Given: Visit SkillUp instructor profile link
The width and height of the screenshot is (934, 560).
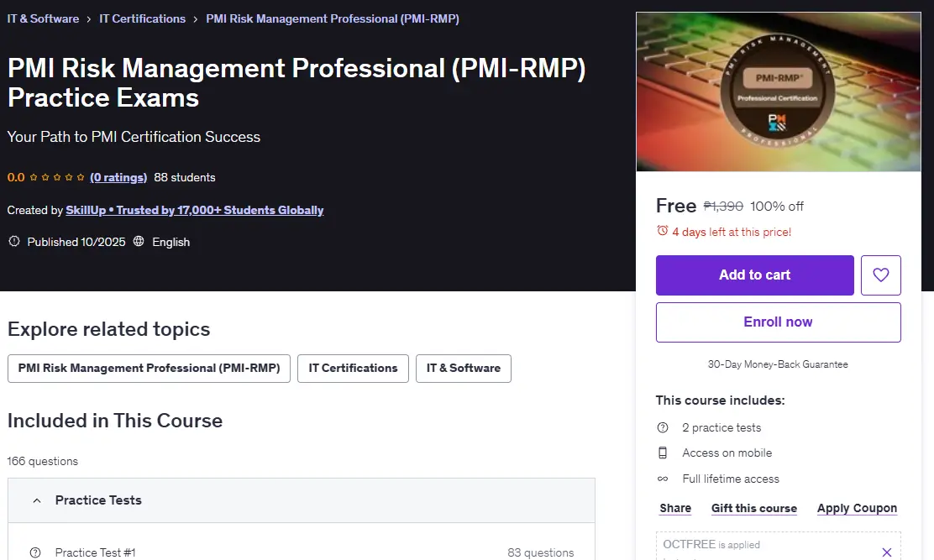Looking at the screenshot, I should point(195,210).
